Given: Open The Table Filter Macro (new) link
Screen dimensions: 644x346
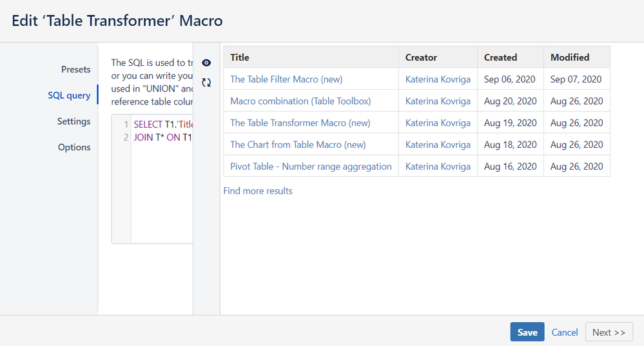Looking at the screenshot, I should 286,79.
